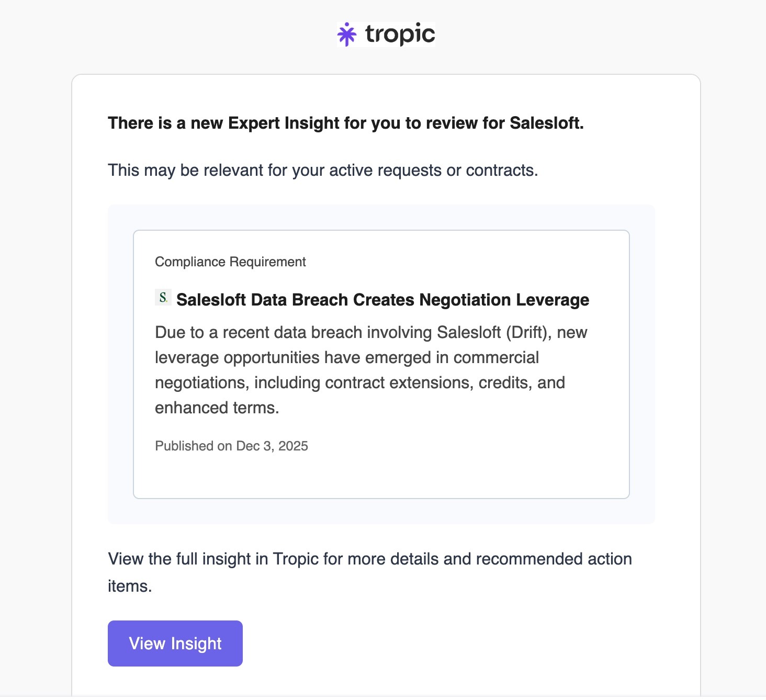The height and width of the screenshot is (700, 766).
Task: Click the Salesloft "S." logo icon
Action: pos(163,298)
